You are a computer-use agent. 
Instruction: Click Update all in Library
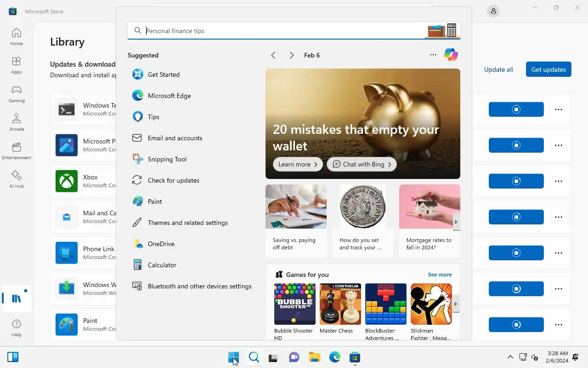498,69
